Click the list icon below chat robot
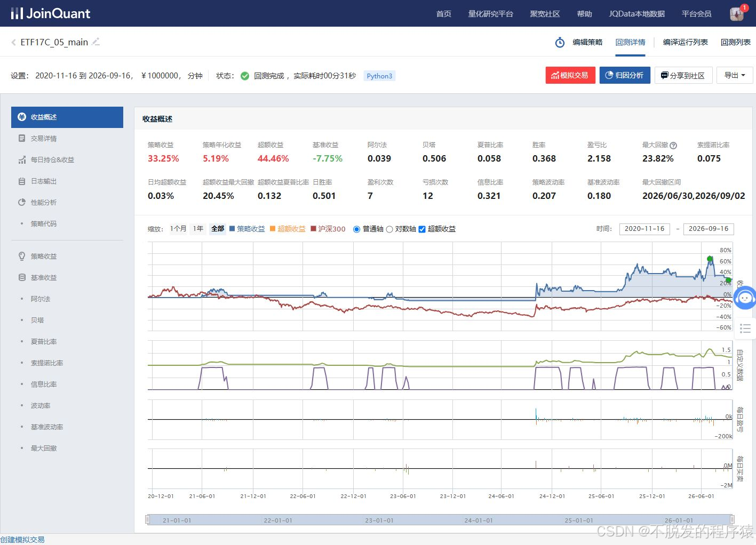This screenshot has height=545, width=756. [745, 328]
